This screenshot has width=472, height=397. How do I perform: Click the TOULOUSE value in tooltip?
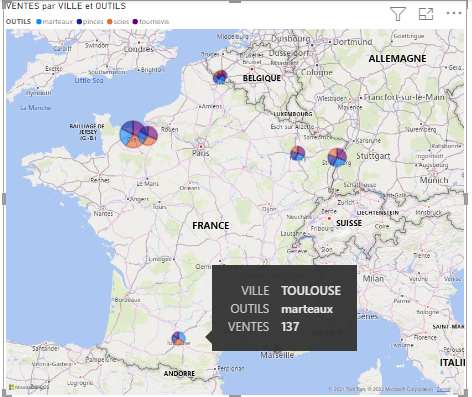311,291
